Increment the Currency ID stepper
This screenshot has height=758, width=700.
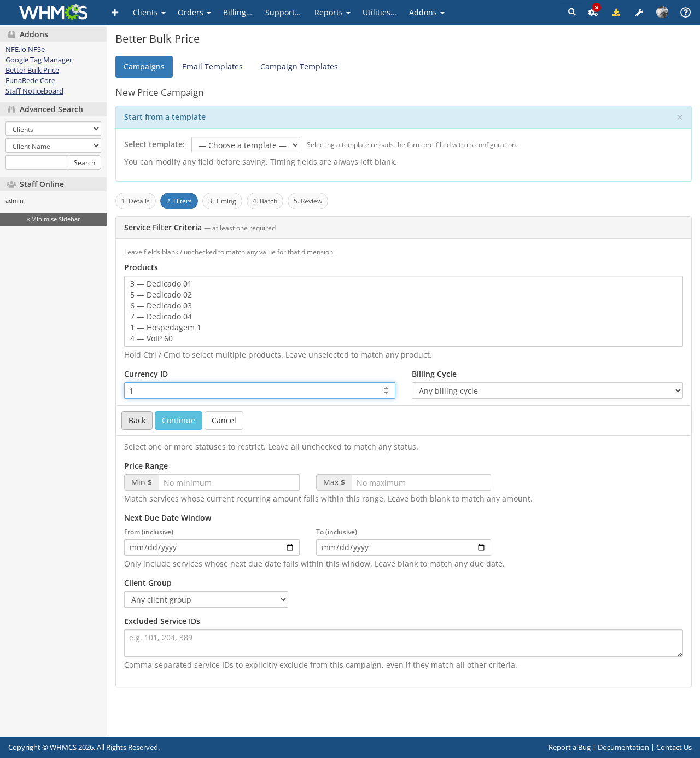point(386,388)
